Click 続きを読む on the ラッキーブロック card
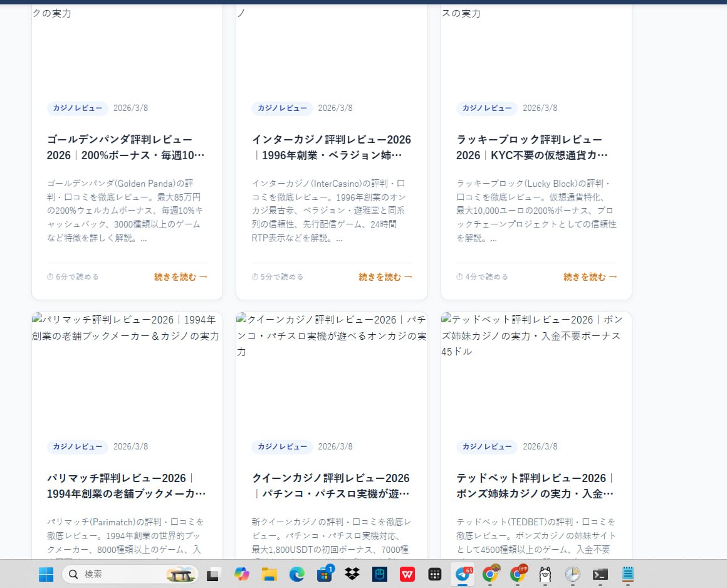This screenshot has width=727, height=588. pyautogui.click(x=590, y=276)
